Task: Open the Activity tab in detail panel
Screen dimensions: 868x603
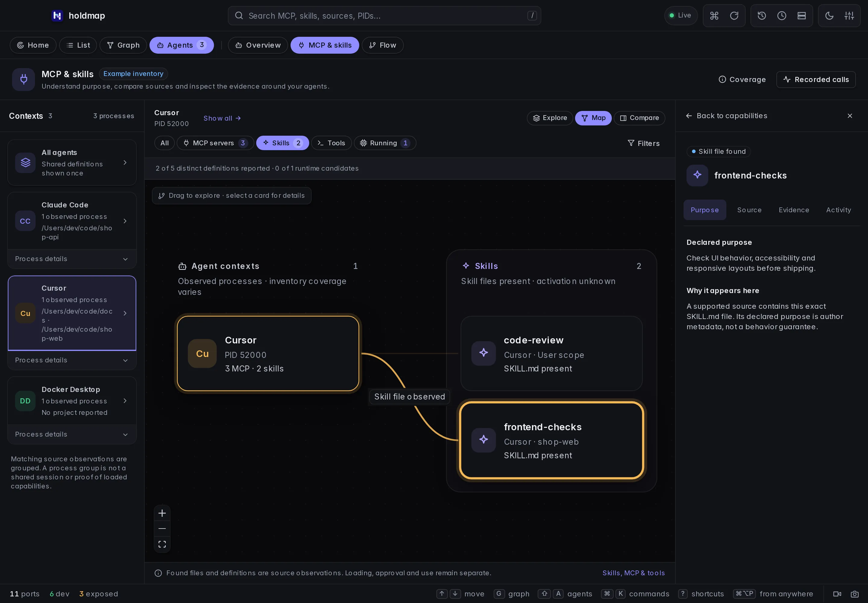Action: [x=838, y=210]
